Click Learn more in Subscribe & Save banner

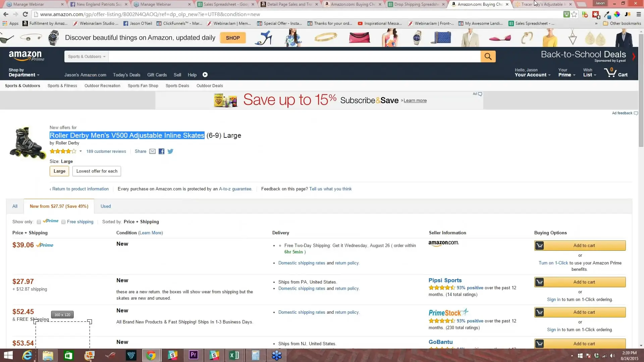tap(415, 101)
